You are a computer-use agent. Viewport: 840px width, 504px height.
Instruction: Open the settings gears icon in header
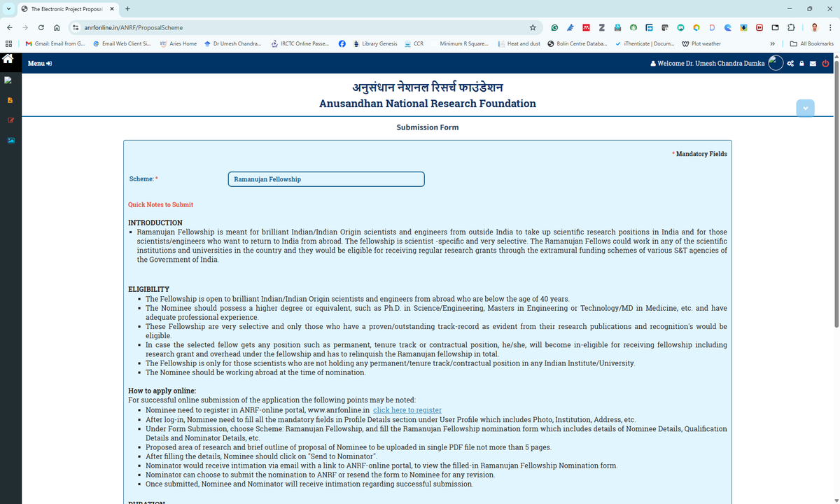(x=790, y=64)
